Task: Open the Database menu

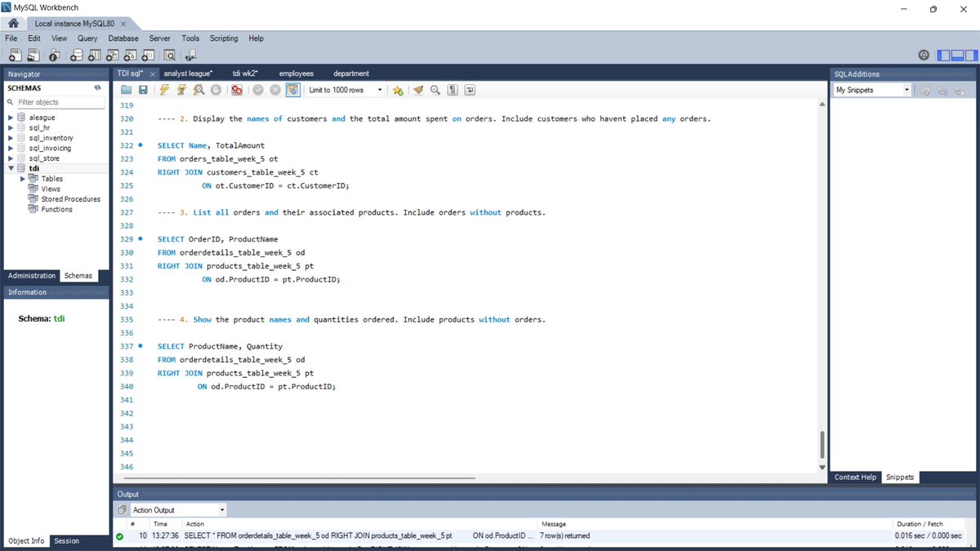Action: click(x=123, y=38)
